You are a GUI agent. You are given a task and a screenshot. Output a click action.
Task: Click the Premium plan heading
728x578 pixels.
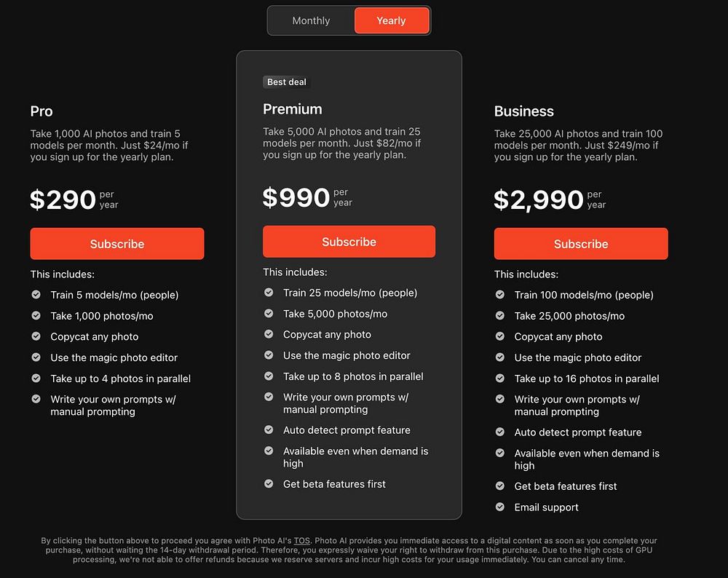(x=293, y=109)
